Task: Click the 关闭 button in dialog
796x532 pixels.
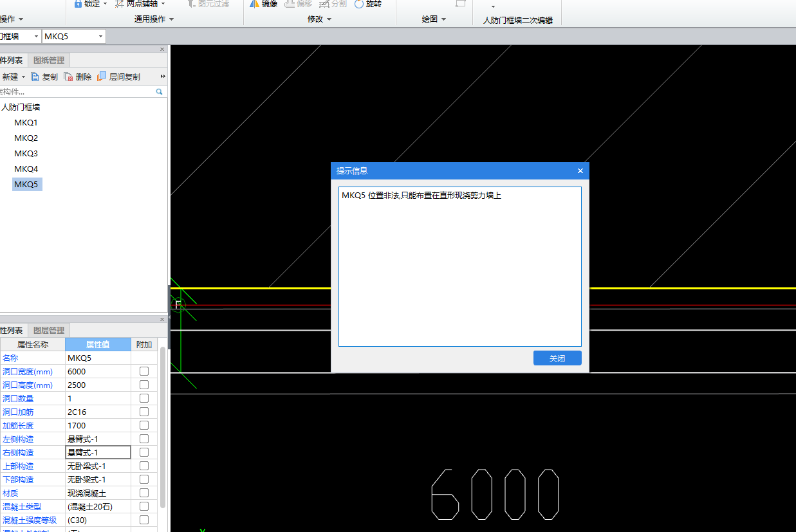Action: [x=557, y=358]
